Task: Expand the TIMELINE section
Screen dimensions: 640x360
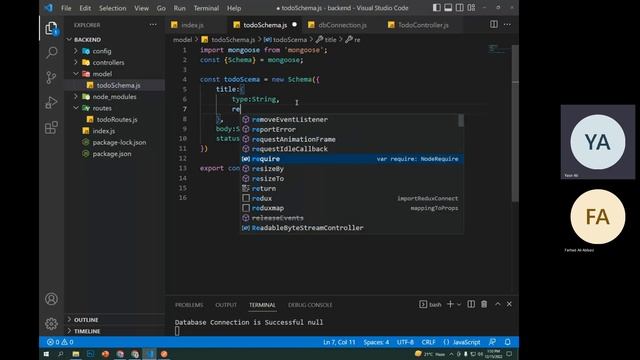Action: (x=87, y=331)
